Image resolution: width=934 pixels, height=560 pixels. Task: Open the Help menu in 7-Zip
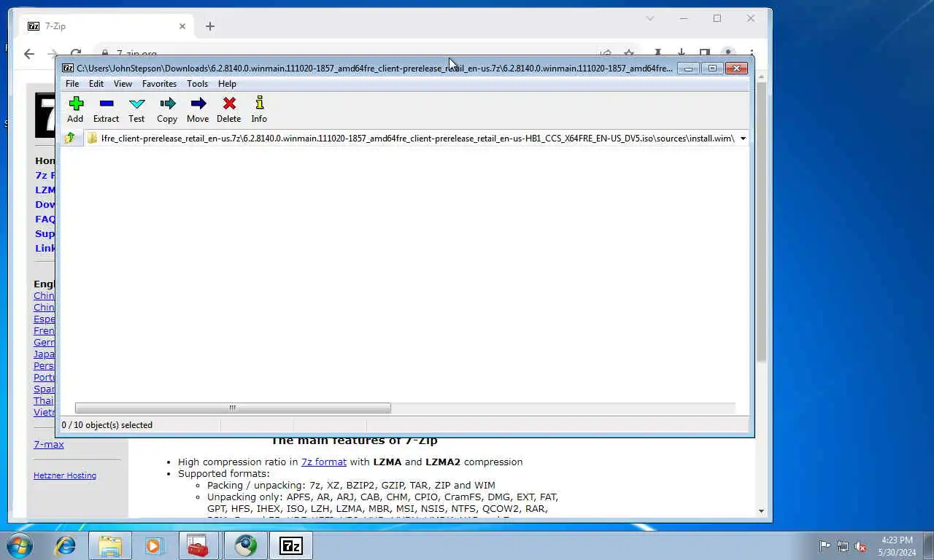(x=227, y=84)
